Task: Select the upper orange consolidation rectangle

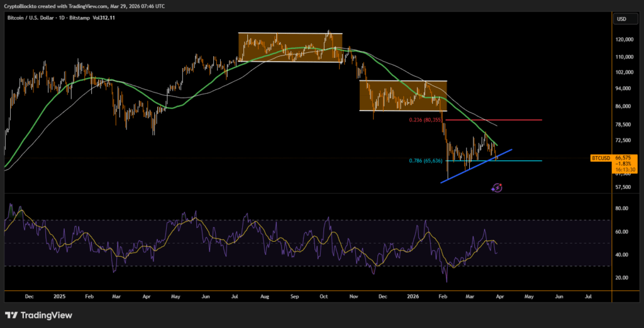Action: pos(289,47)
